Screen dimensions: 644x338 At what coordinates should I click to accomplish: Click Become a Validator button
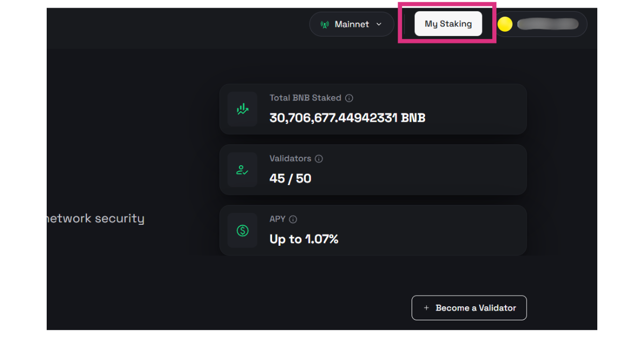click(x=469, y=308)
